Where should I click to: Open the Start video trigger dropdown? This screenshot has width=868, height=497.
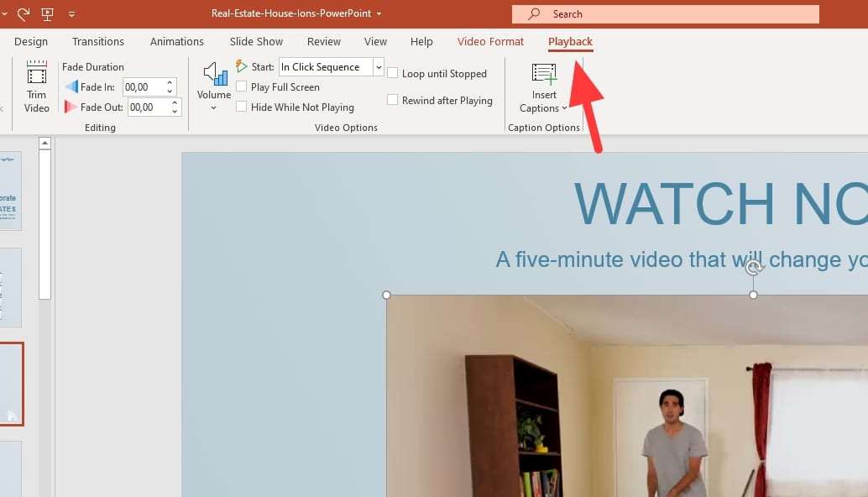pos(377,66)
